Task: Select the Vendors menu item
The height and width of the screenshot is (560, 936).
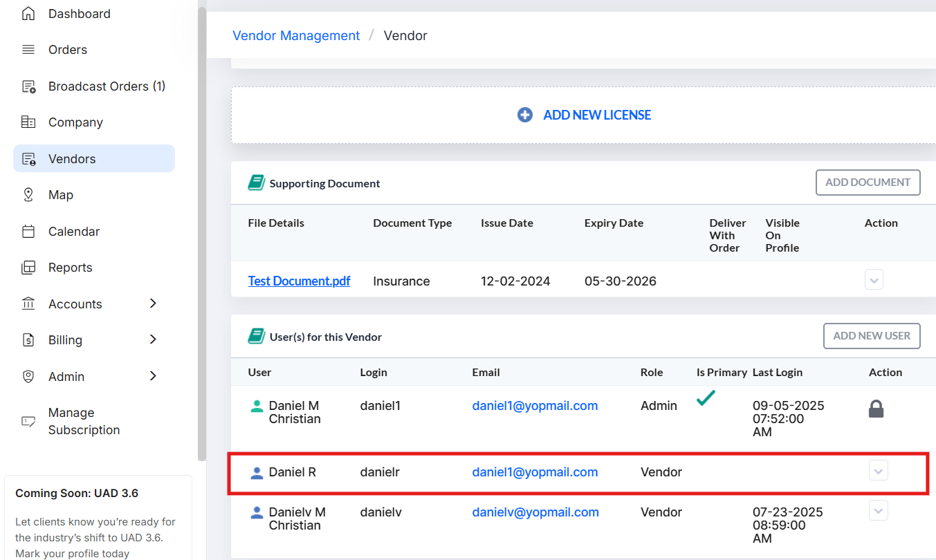Action: (x=94, y=158)
